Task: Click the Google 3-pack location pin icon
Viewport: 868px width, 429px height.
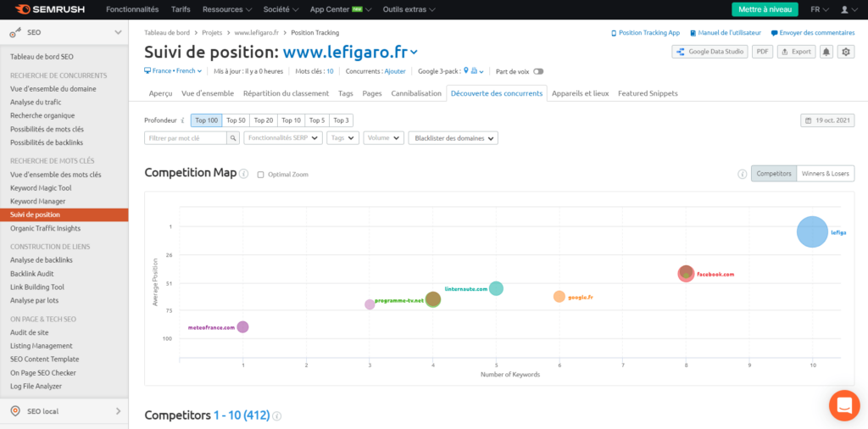Action: pyautogui.click(x=466, y=71)
